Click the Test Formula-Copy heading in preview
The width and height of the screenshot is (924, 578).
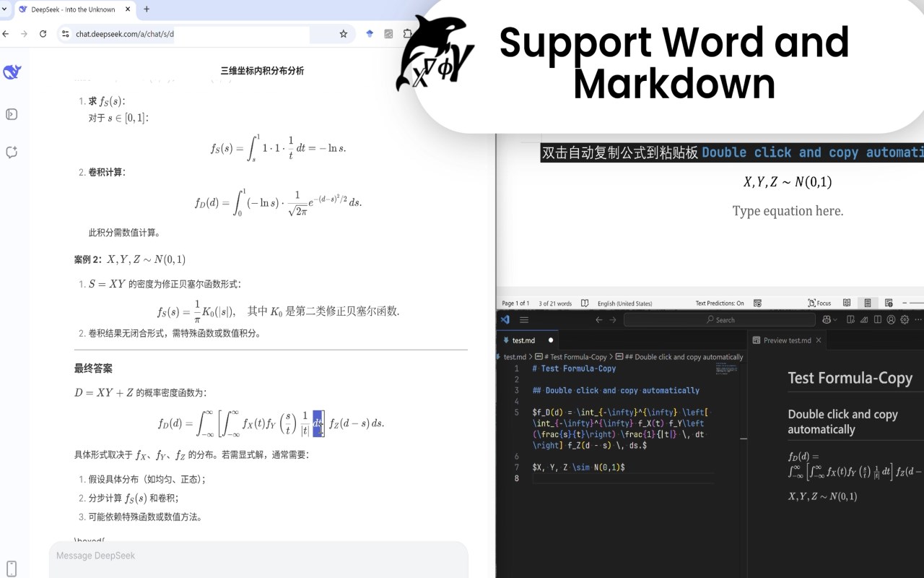click(850, 378)
